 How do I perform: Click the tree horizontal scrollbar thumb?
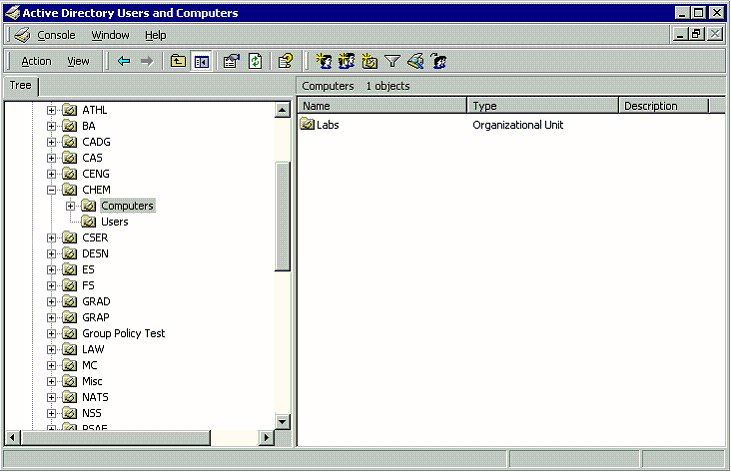point(116,437)
